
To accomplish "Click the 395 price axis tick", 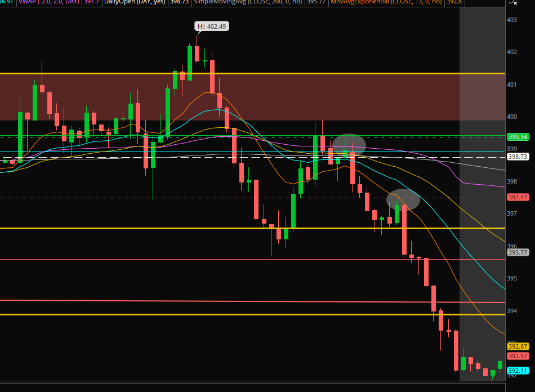I will point(511,278).
